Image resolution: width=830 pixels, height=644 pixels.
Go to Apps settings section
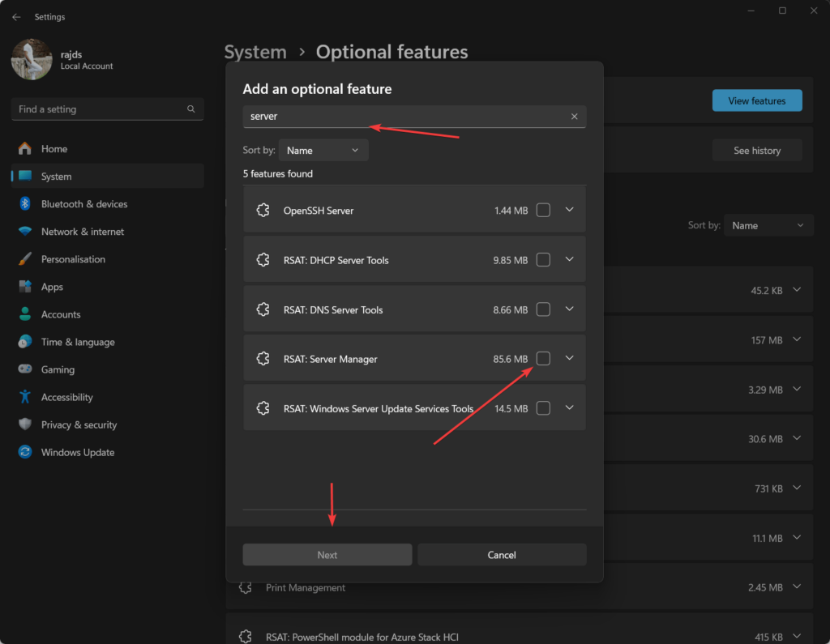pyautogui.click(x=52, y=287)
